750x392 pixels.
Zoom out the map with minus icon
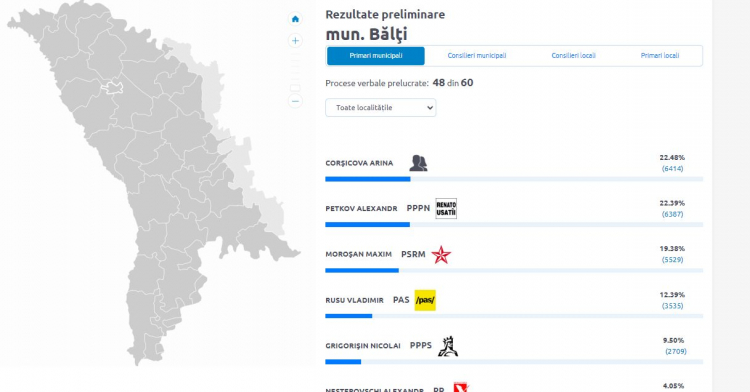(x=295, y=101)
